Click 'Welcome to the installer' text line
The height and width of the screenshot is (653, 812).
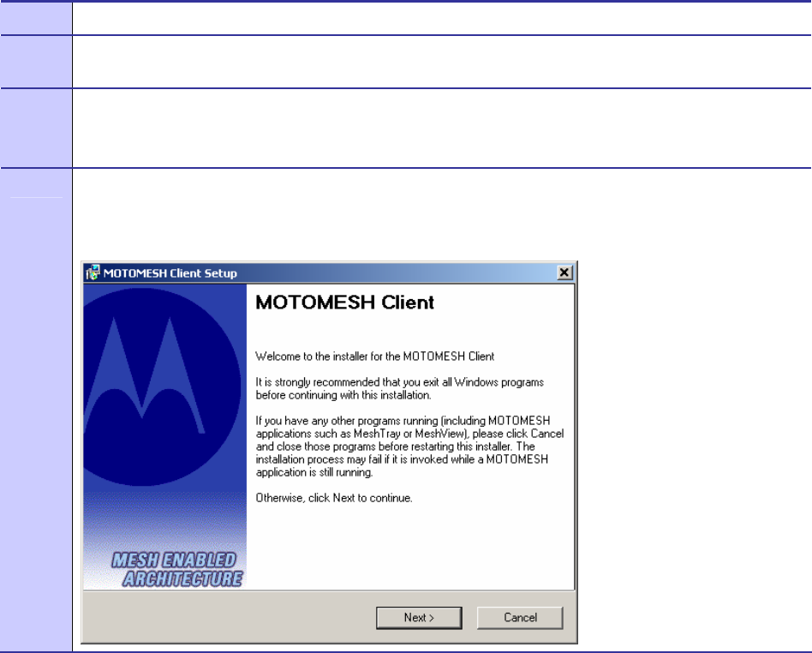pyautogui.click(x=375, y=356)
